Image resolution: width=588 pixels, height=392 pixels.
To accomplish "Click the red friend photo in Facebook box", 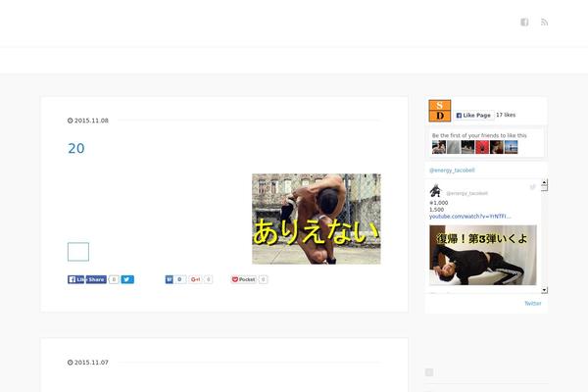I will pyautogui.click(x=482, y=147).
